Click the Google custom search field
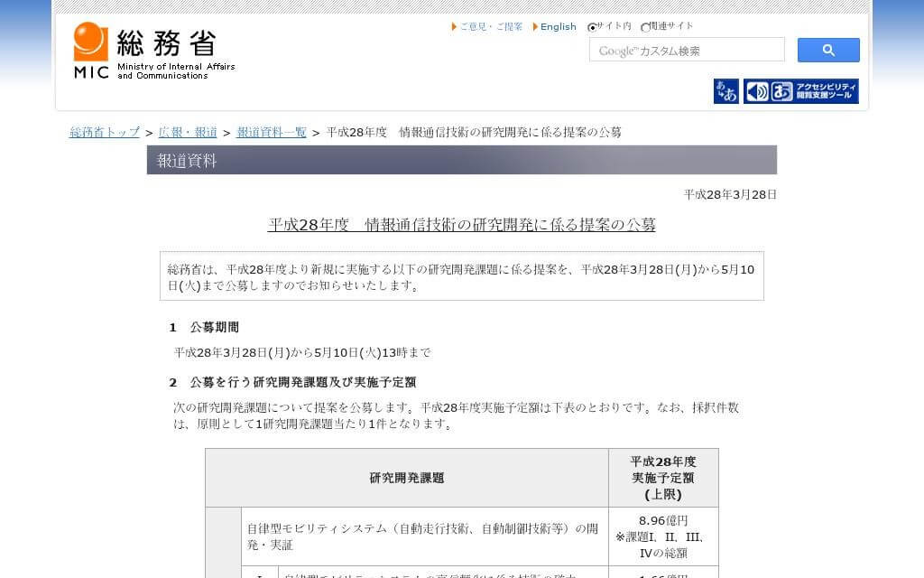The height and width of the screenshot is (578, 924). (x=686, y=51)
